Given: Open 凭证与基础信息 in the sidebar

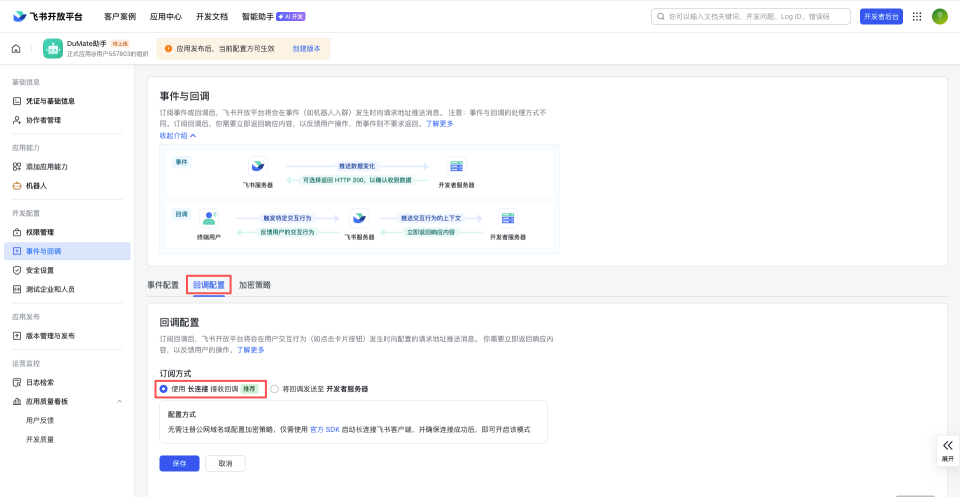Looking at the screenshot, I should click(50, 101).
